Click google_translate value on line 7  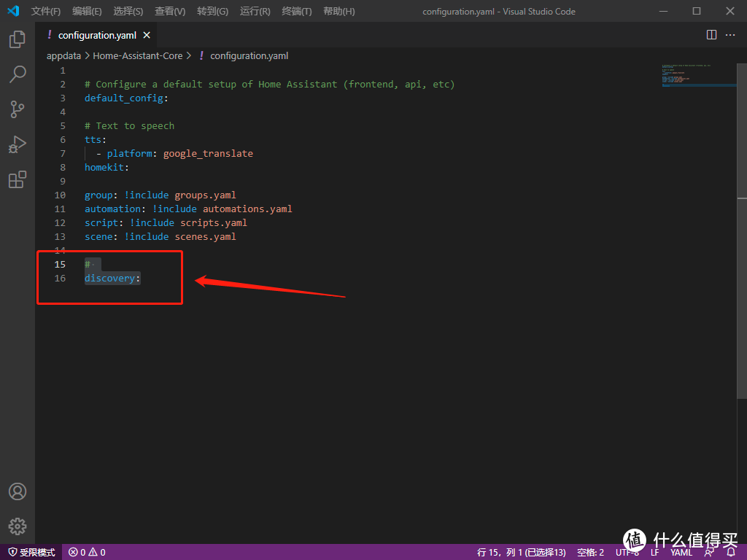click(x=208, y=153)
